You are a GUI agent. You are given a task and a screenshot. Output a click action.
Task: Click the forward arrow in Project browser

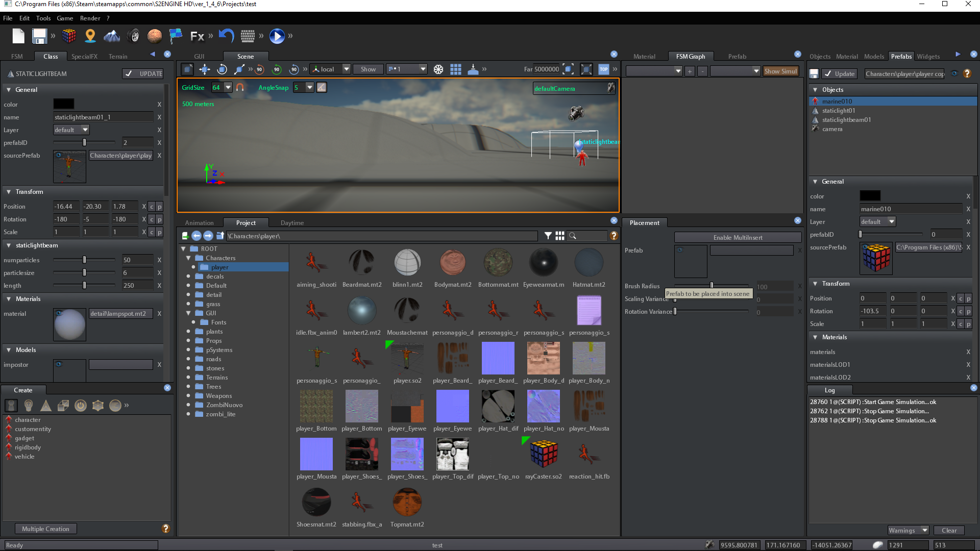pos(208,236)
